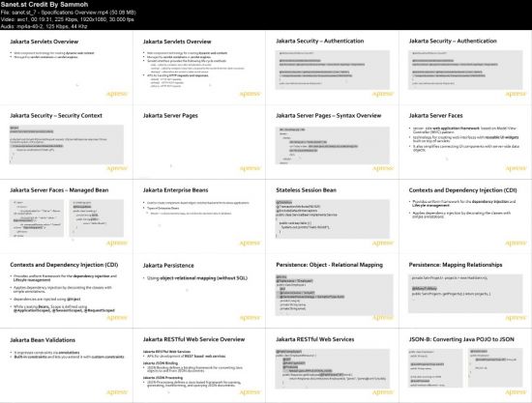Viewport: 532px width, 403px height.
Task: Open the Jakarta Enterprise Beans thumbnail
Action: (199, 216)
